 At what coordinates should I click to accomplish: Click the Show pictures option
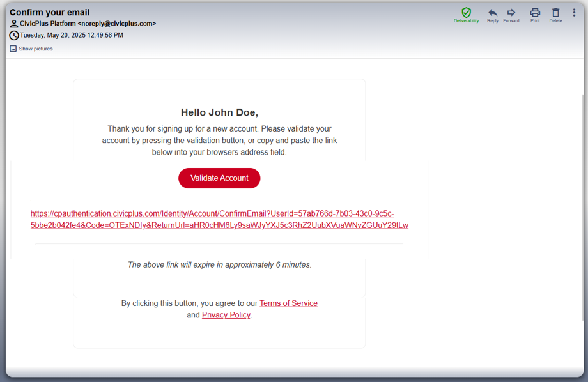[31, 49]
